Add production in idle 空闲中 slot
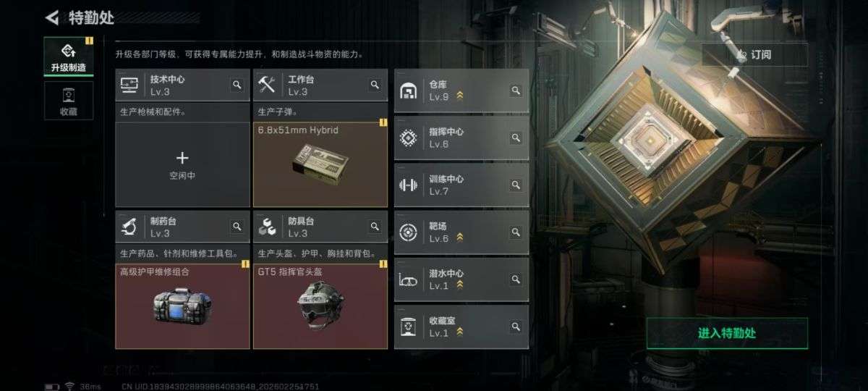This screenshot has width=868, height=391. [182, 164]
